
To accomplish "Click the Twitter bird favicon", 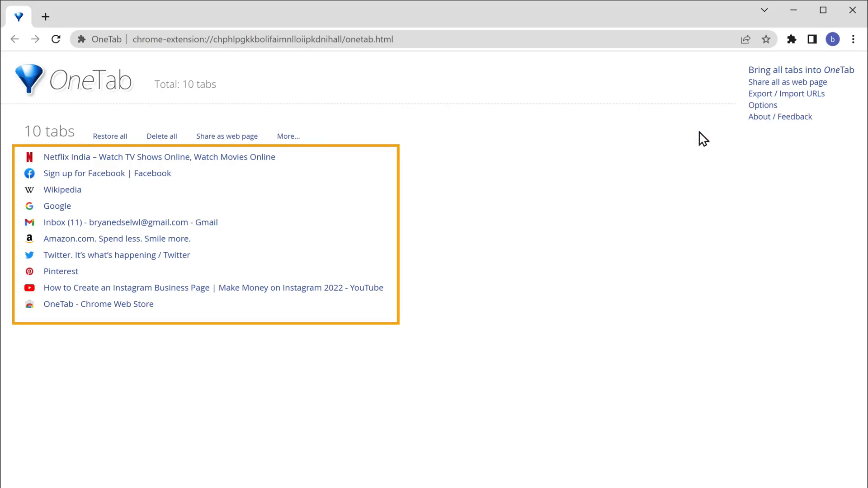I will click(x=29, y=255).
